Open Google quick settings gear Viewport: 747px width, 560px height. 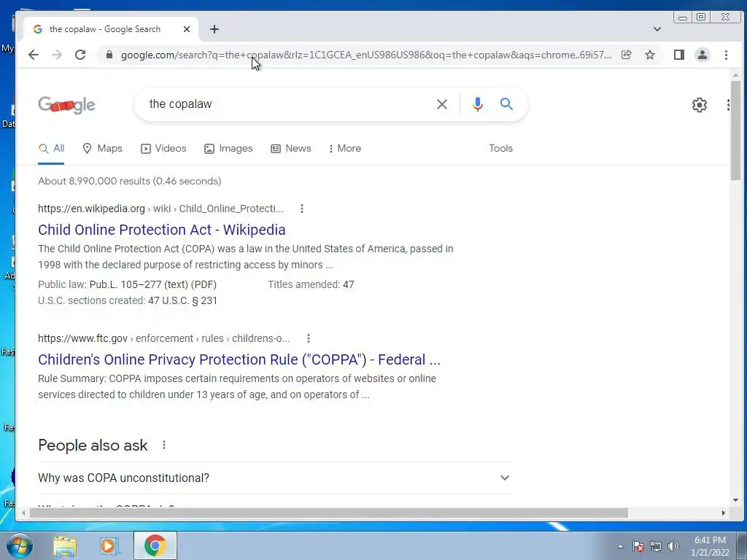[x=700, y=105]
